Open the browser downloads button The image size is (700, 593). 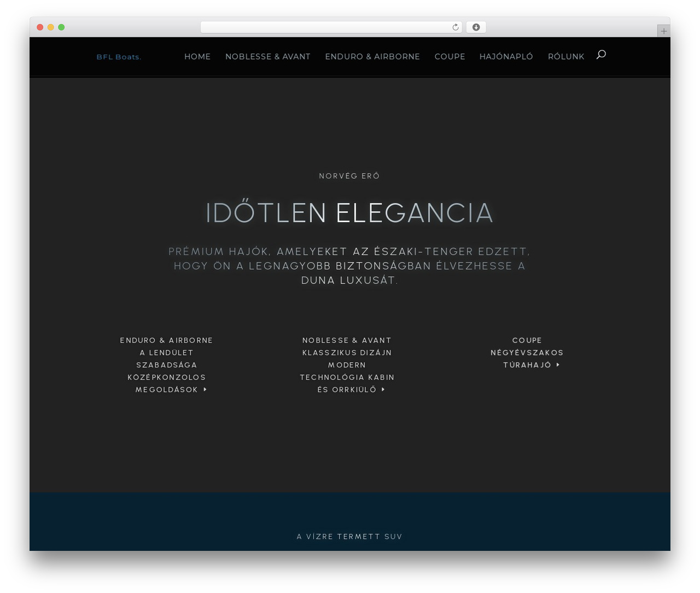476,27
